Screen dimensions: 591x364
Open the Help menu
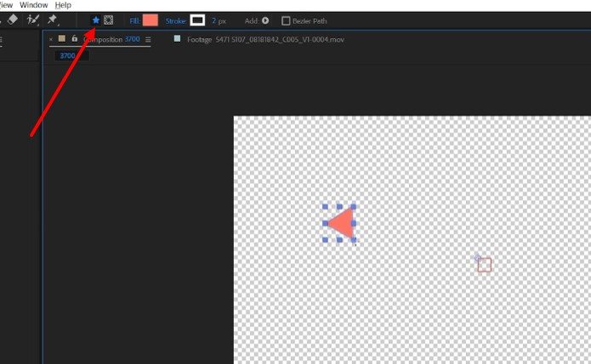pos(63,5)
